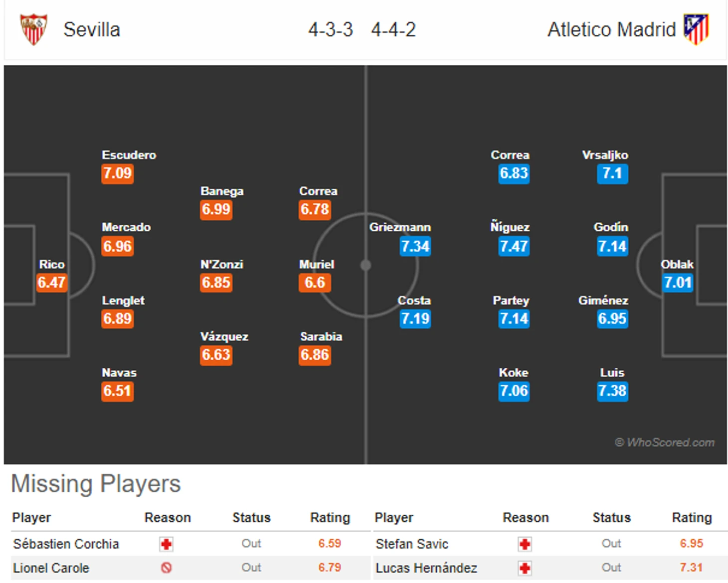Click the Atletico Madrid team name

click(611, 30)
